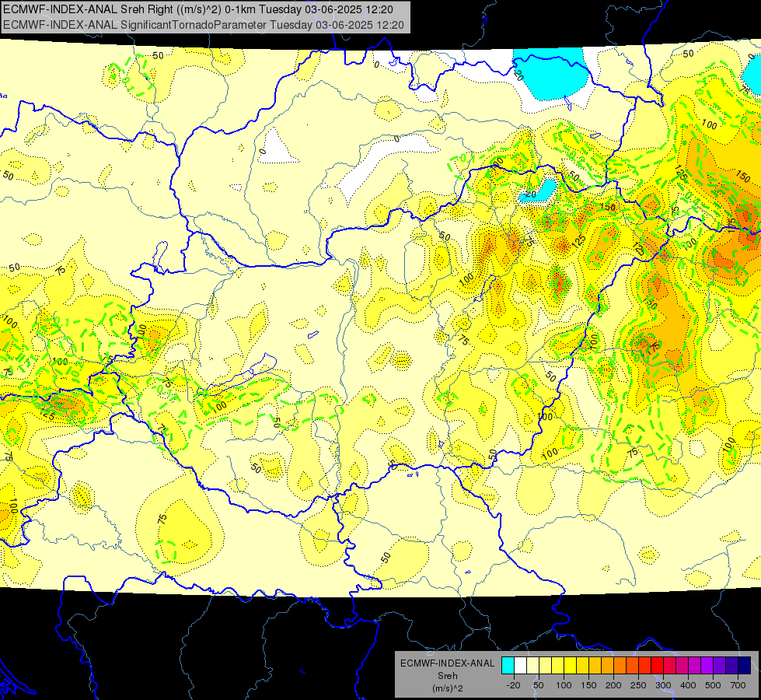Image resolution: width=761 pixels, height=700 pixels.
Task: Click the white swatch in the legend
Action: click(x=520, y=665)
